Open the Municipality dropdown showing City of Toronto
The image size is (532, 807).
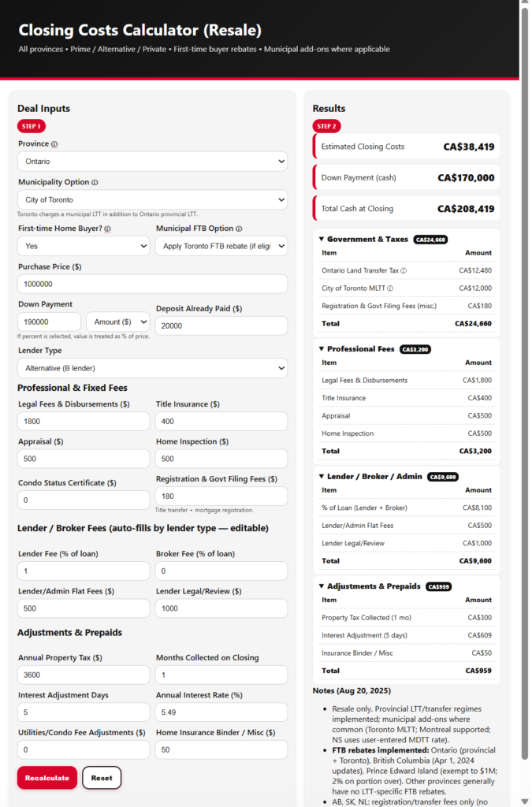tap(152, 200)
